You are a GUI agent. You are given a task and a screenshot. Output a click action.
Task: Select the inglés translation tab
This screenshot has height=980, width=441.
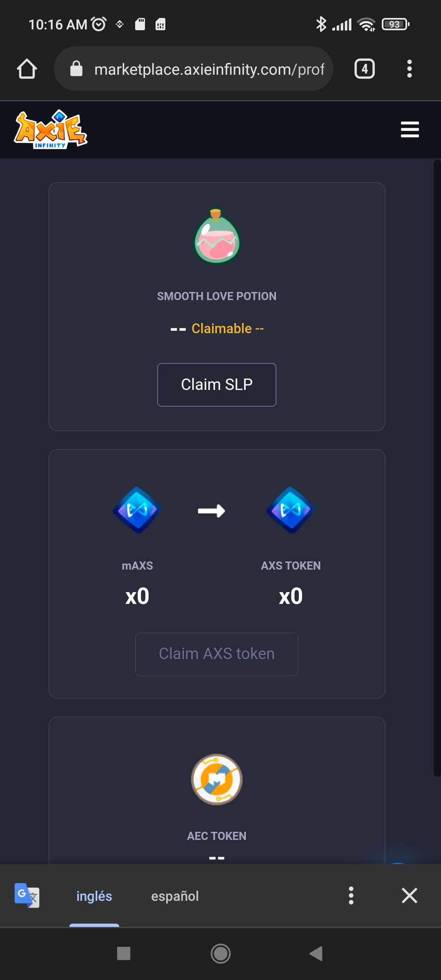(94, 896)
